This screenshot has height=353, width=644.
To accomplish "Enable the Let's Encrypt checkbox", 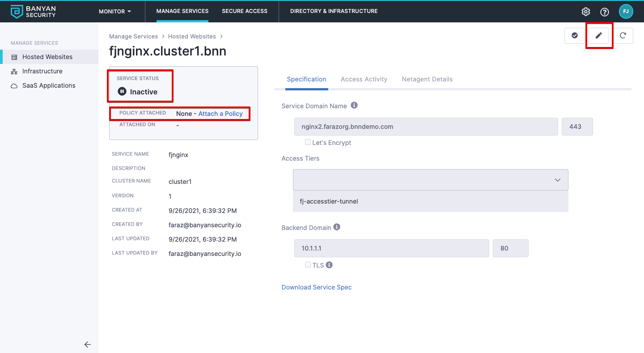I will [x=308, y=142].
